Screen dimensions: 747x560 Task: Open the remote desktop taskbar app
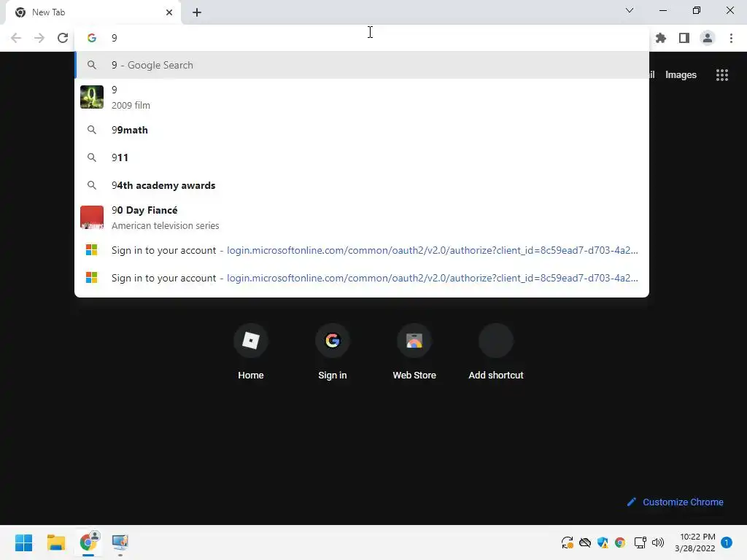[x=120, y=542]
